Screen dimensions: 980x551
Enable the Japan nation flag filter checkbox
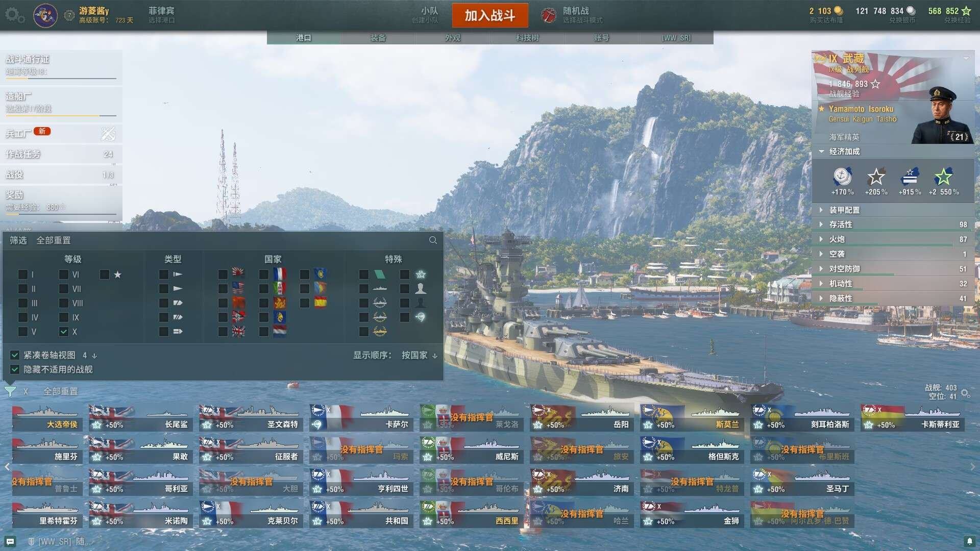pyautogui.click(x=223, y=274)
